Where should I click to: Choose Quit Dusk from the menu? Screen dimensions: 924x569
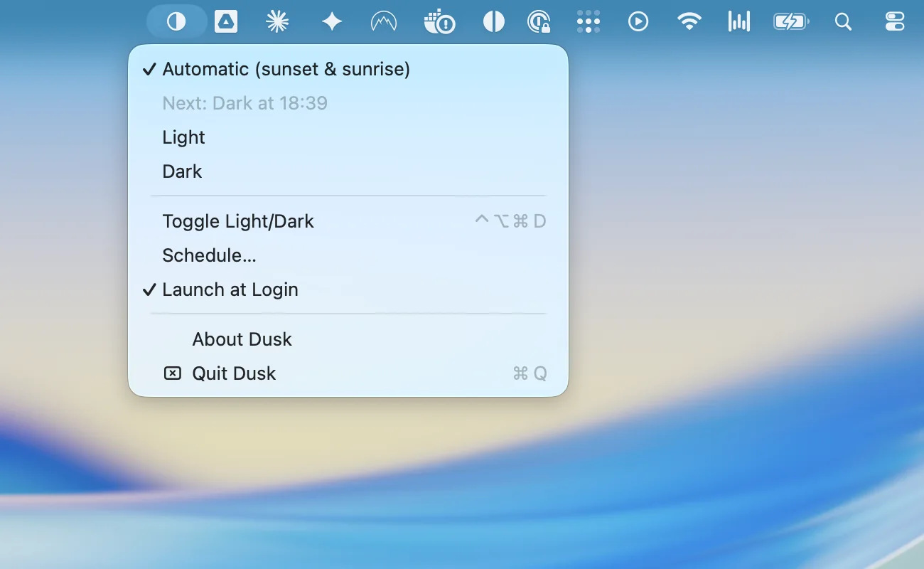[x=348, y=373]
